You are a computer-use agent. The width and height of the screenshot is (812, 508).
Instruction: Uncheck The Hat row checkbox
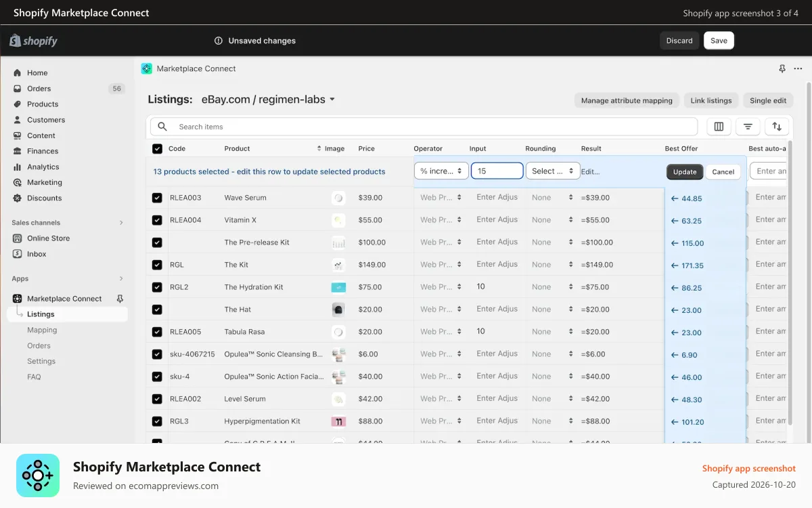pos(157,310)
